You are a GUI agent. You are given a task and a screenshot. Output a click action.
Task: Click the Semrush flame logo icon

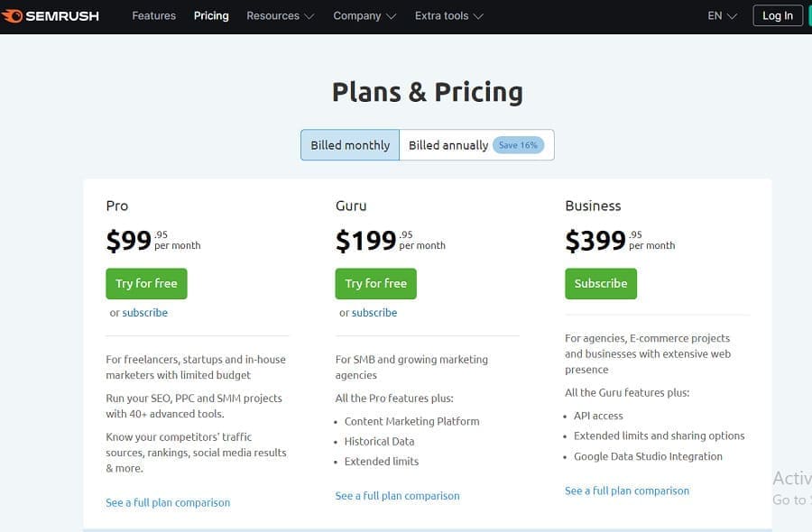(12, 16)
